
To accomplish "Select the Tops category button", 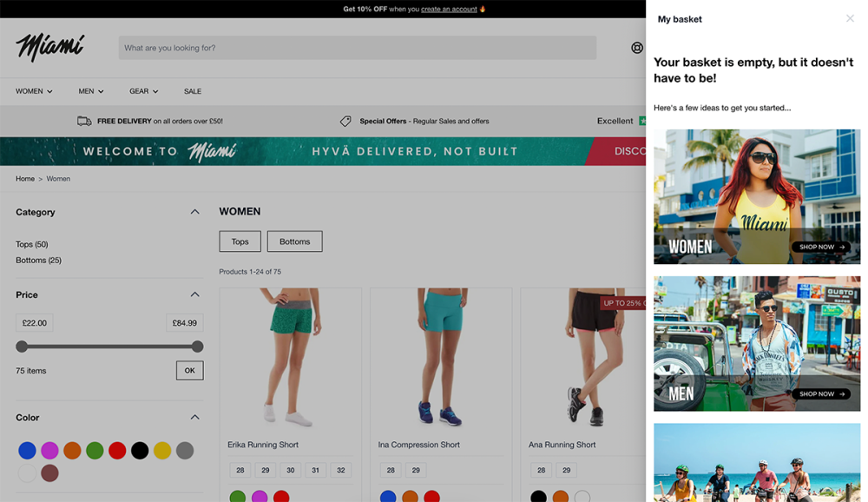I will coord(240,241).
